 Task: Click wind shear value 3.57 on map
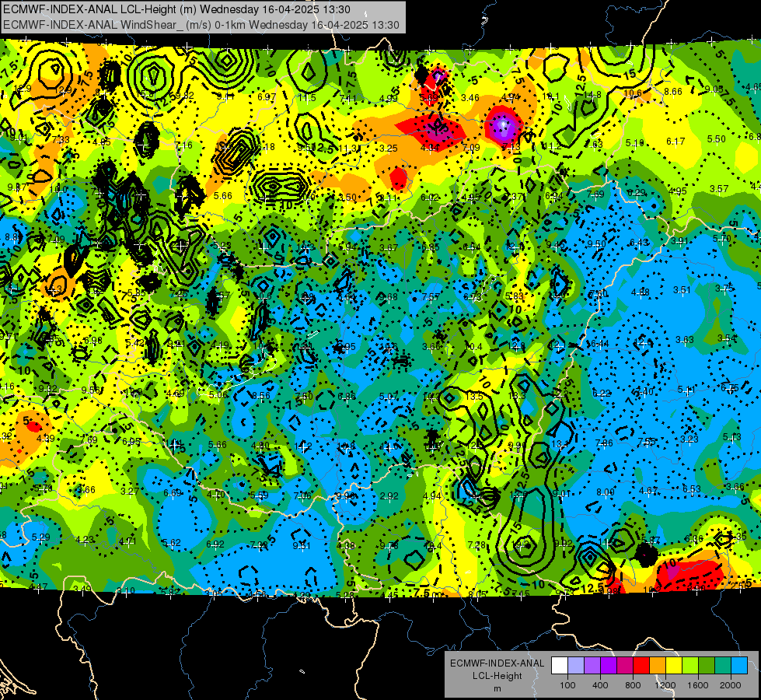[719, 188]
